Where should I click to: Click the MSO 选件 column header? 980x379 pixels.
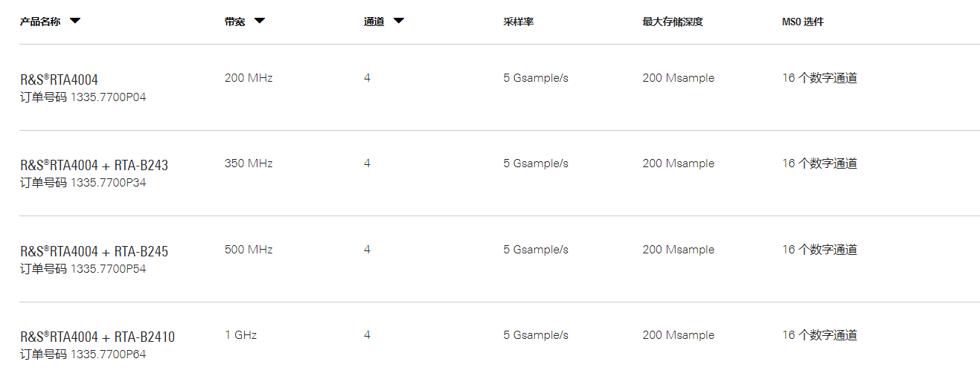click(x=803, y=22)
